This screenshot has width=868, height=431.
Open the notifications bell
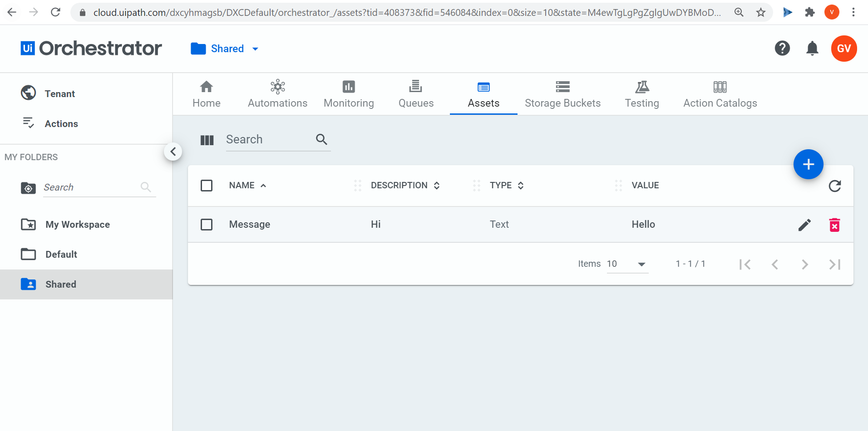[812, 48]
